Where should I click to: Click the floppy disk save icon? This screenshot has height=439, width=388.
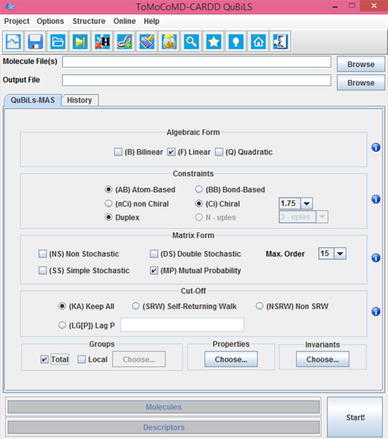tap(35, 42)
